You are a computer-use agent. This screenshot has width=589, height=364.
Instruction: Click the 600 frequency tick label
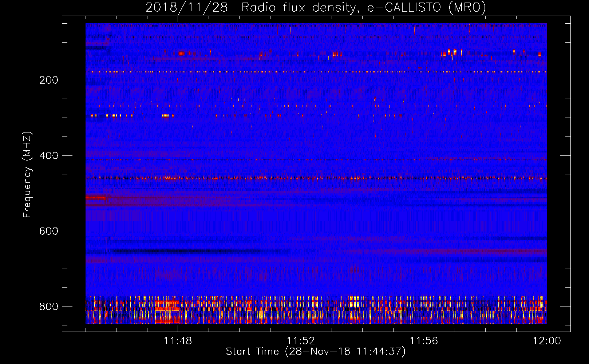tap(49, 231)
